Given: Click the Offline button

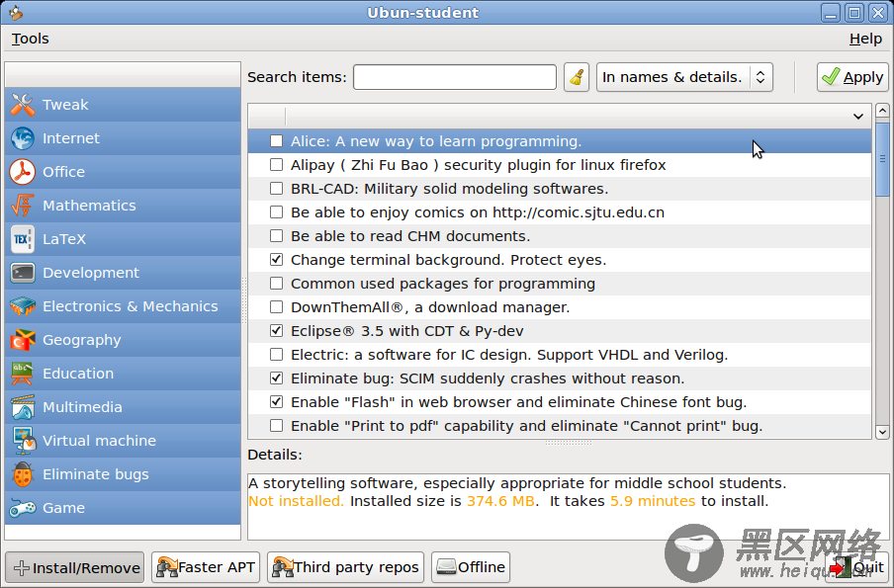Looking at the screenshot, I should 471,567.
